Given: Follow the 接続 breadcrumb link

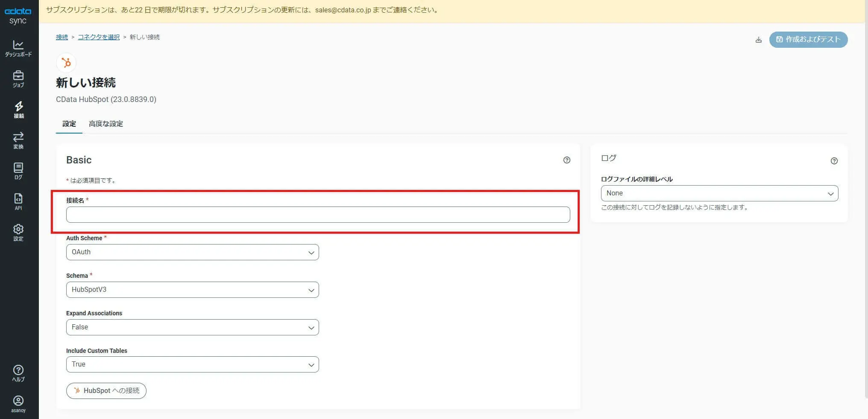Looking at the screenshot, I should (x=62, y=37).
